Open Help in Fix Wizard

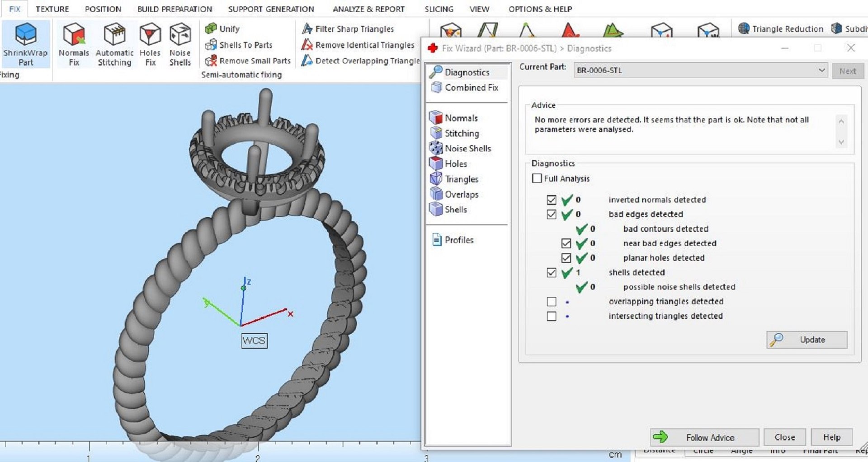click(x=831, y=437)
